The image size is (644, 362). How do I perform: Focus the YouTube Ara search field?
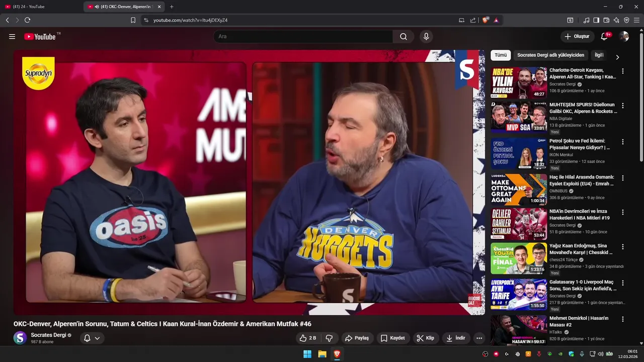tap(304, 36)
